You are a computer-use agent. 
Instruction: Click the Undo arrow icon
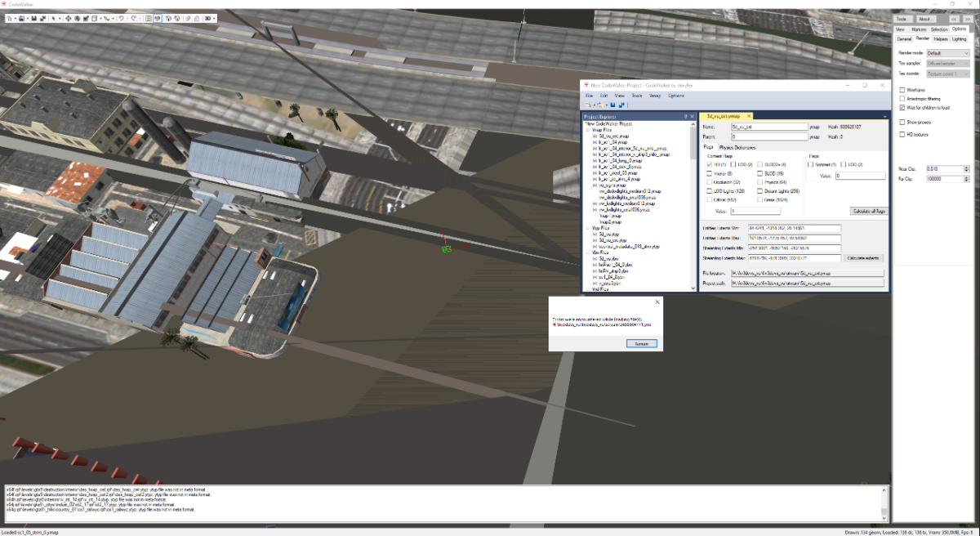121,18
